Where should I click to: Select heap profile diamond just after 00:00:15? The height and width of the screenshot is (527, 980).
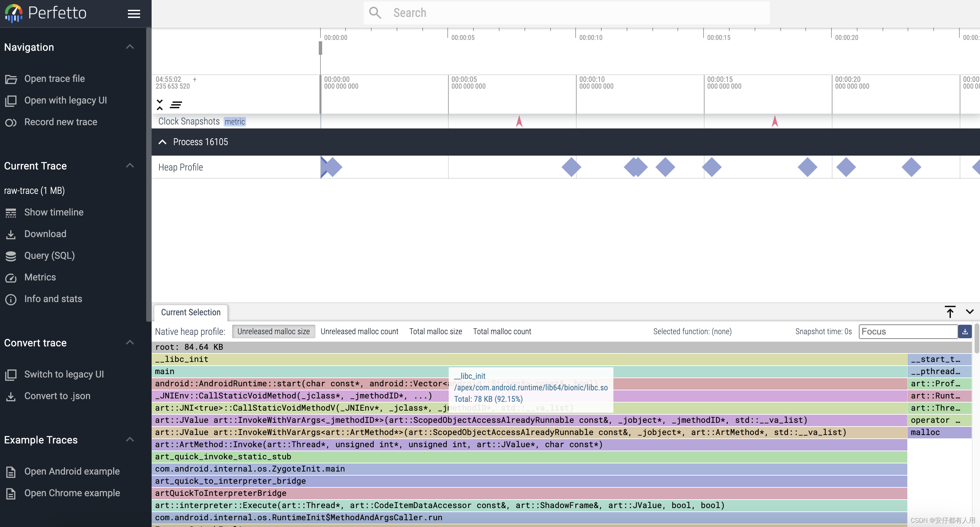[711, 167]
